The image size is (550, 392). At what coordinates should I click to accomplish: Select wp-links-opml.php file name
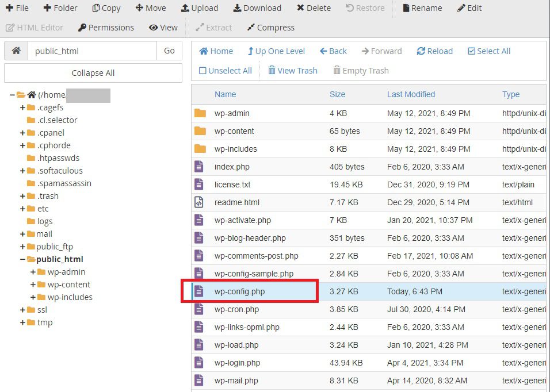click(247, 327)
